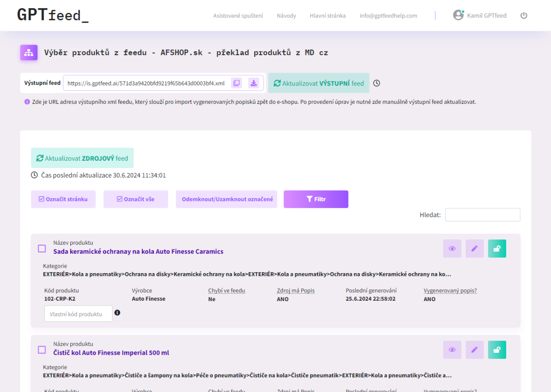The image size is (551, 392).
Task: Open the user avatar icon
Action: coord(458,15)
